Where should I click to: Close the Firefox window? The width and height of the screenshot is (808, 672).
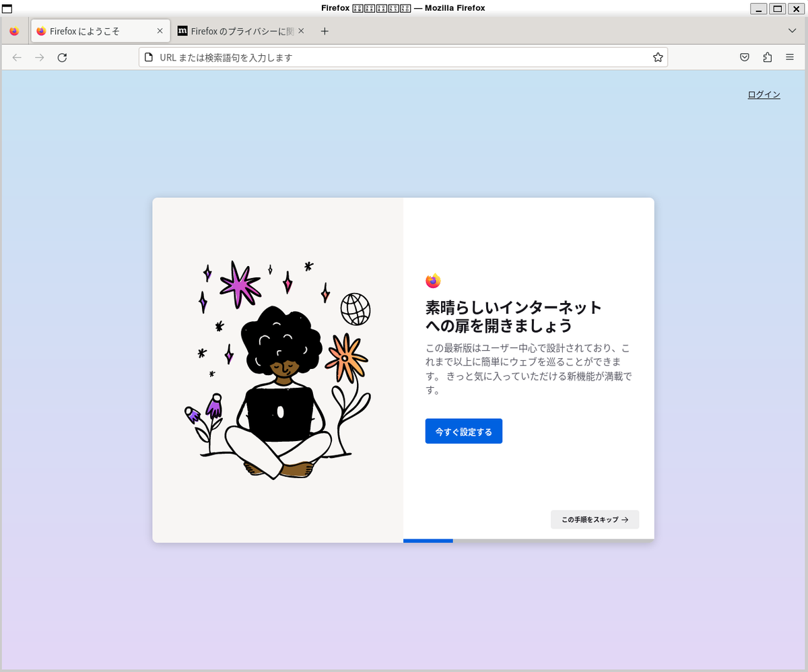796,8
